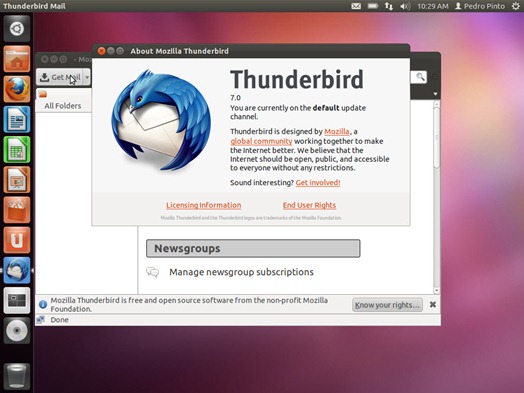Click the CD disc launcher icon

coord(17,331)
